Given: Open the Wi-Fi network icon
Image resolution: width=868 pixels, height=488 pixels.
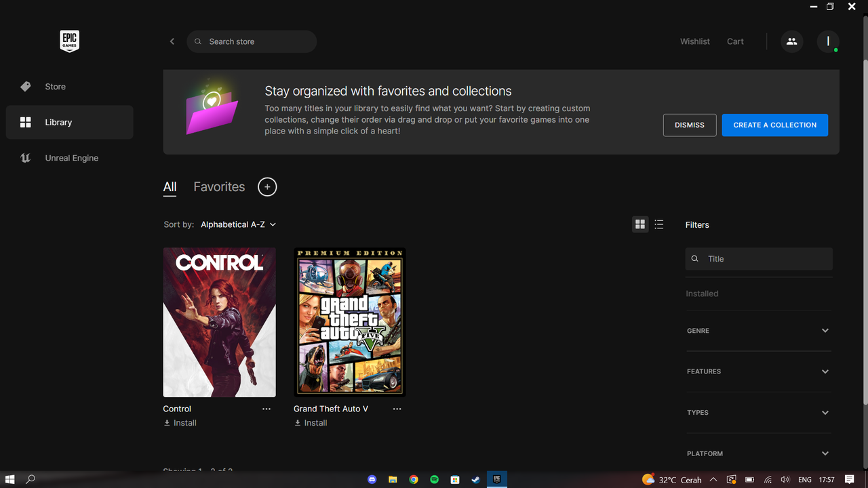Looking at the screenshot, I should click(x=767, y=480).
